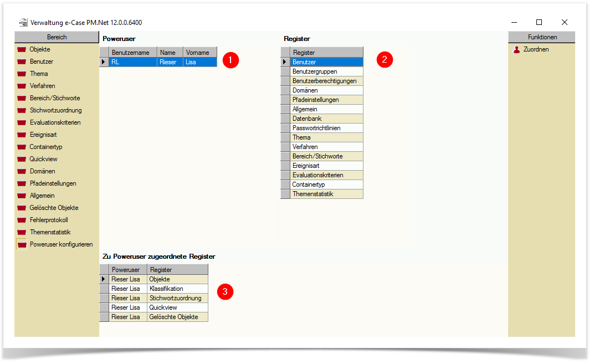Click the red icon of Evaluationskriterien in sidebar
The height and width of the screenshot is (364, 594).
click(22, 123)
